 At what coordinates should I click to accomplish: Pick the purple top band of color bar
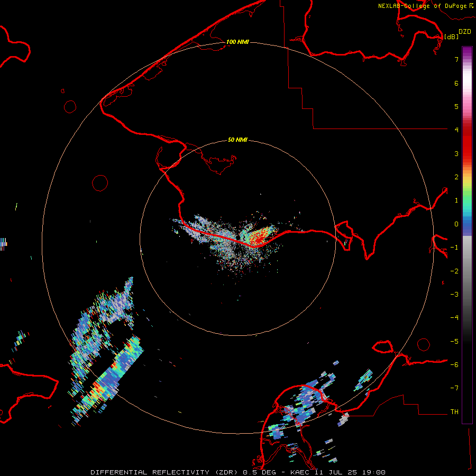point(467,52)
